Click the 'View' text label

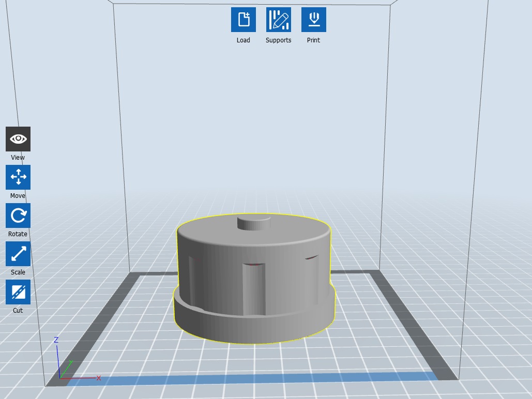(18, 158)
